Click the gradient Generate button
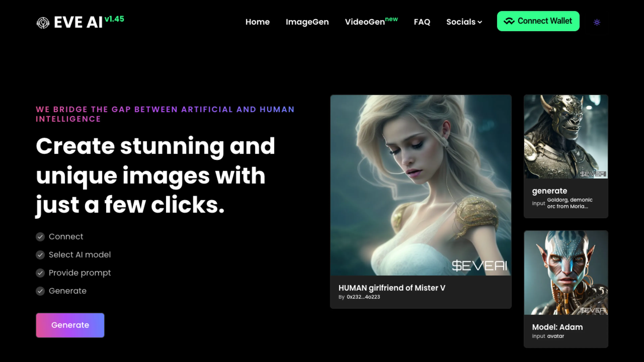 click(x=70, y=325)
